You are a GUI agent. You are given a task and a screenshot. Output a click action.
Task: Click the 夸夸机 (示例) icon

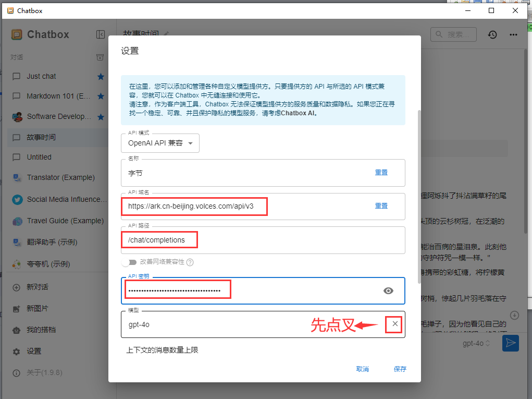coord(17,264)
